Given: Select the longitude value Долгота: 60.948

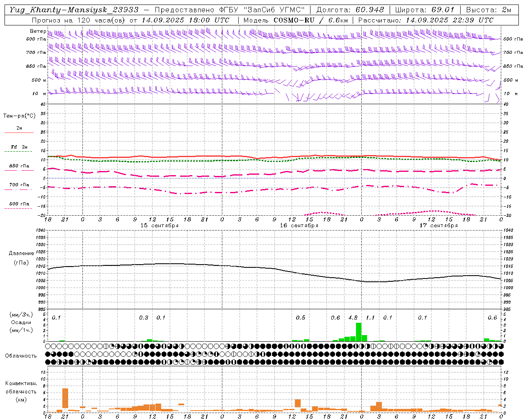Looking at the screenshot, I should pos(350,10).
